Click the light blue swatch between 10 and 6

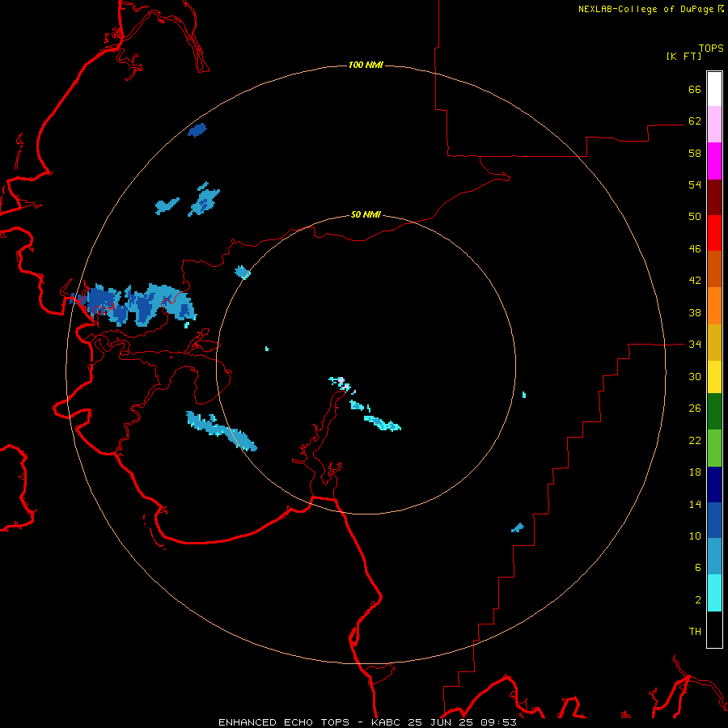click(714, 557)
